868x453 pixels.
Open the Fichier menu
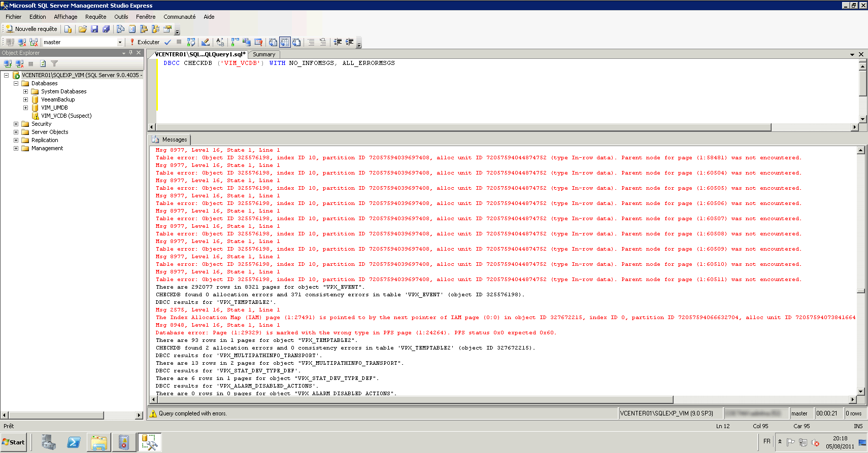coord(14,17)
